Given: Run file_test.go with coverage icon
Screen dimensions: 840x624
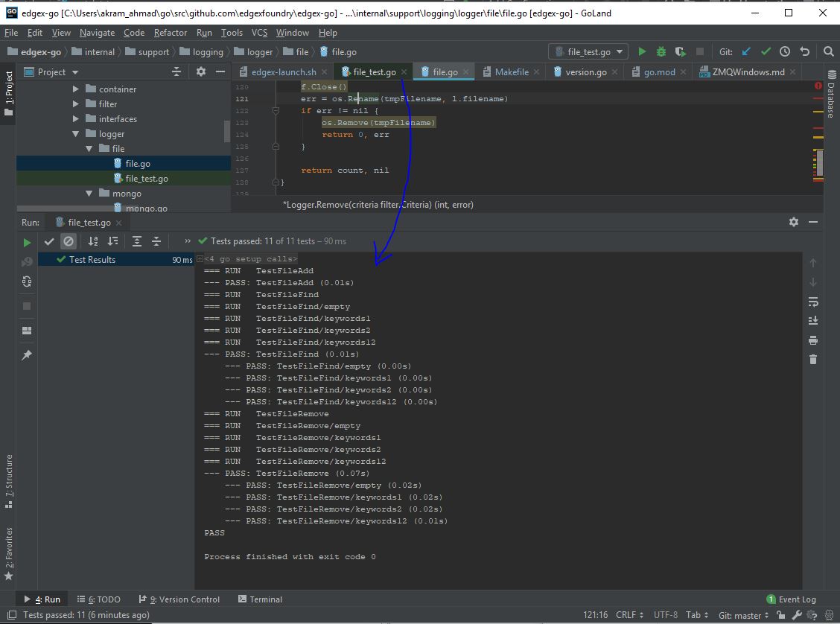Looking at the screenshot, I should (679, 51).
